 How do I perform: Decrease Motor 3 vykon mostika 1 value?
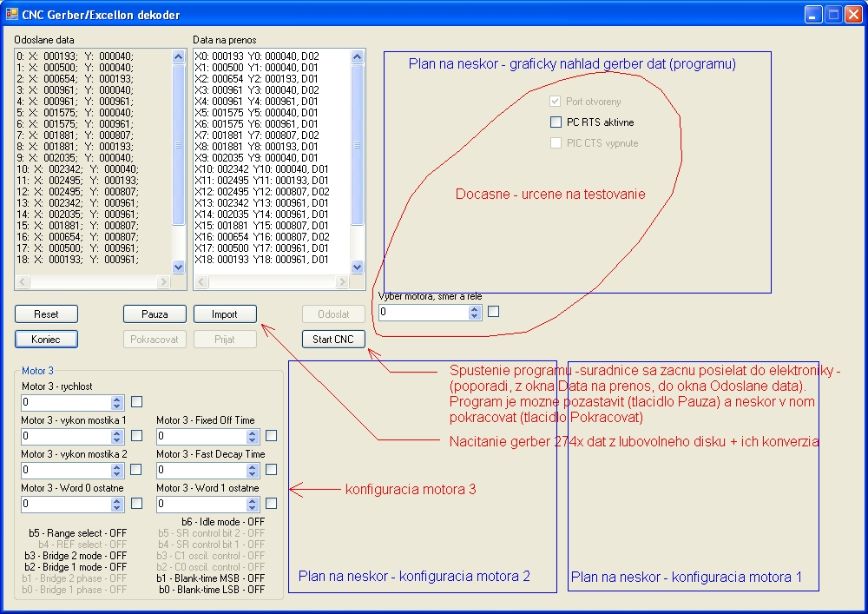pyautogui.click(x=118, y=439)
